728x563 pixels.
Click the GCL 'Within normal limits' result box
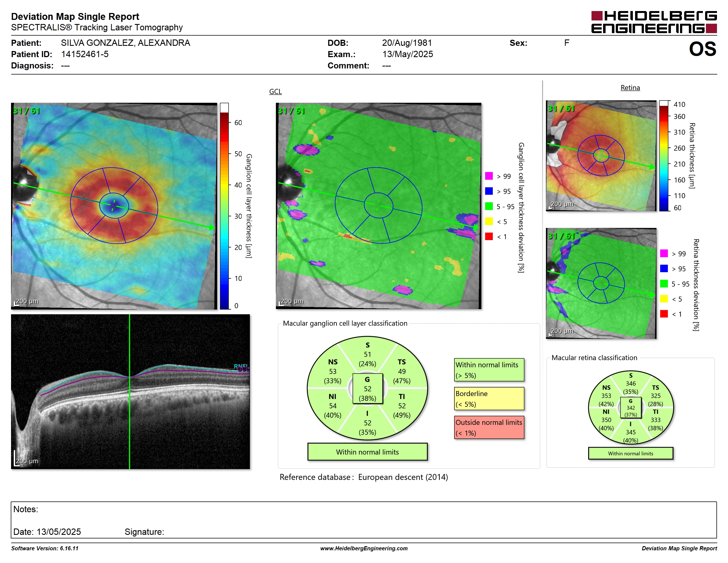pos(367,452)
